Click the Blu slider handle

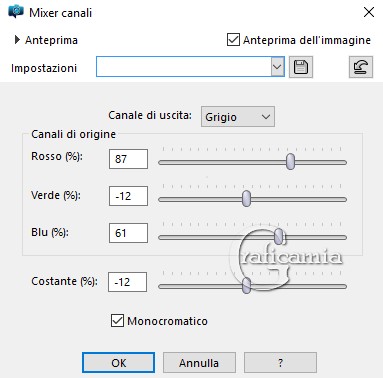tap(279, 236)
